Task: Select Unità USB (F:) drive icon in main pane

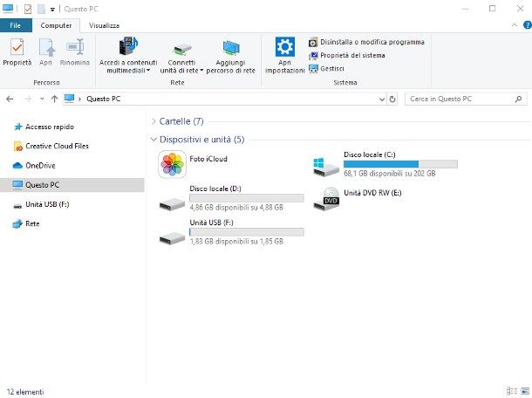Action: tap(172, 237)
